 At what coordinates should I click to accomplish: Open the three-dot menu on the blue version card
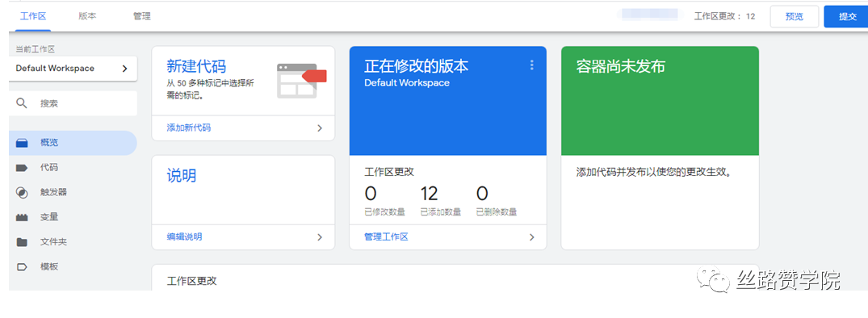pos(532,65)
